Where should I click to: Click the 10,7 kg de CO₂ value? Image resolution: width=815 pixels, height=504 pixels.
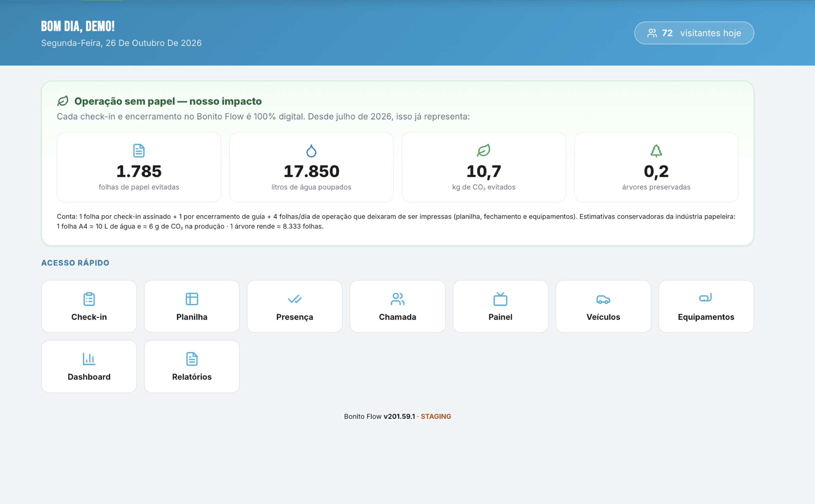tap(484, 172)
